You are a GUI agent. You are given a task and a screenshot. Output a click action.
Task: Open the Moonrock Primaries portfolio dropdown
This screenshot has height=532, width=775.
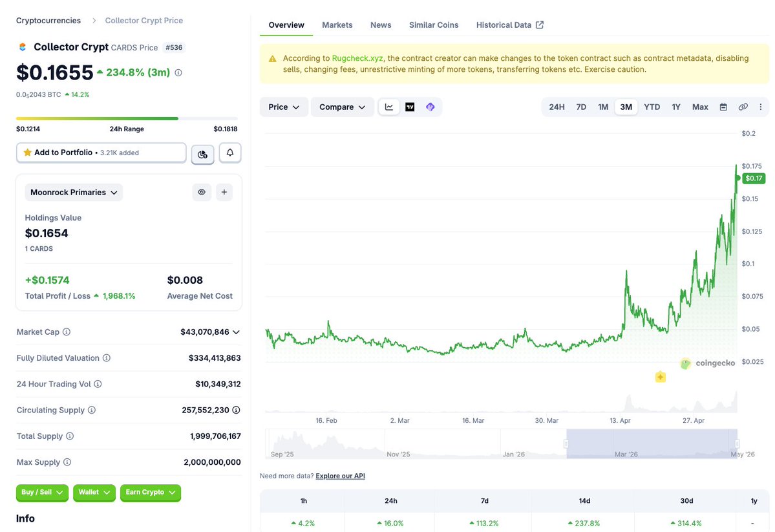(x=74, y=193)
